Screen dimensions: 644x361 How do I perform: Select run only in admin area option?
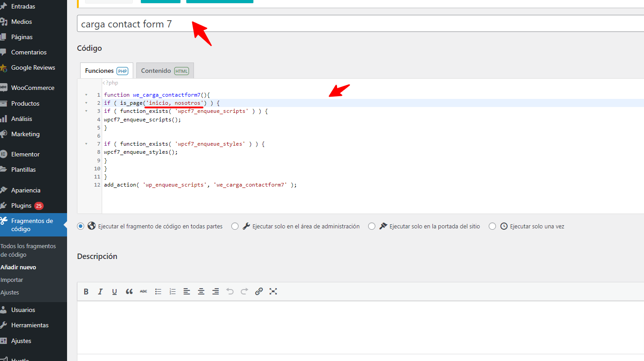[235, 226]
